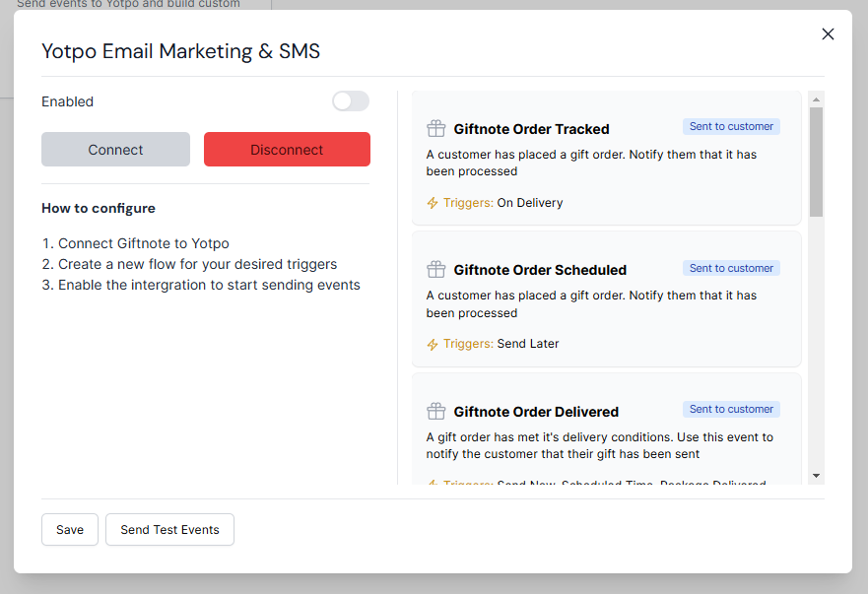
Task: Click Sent to customer badge on Order Delivered
Action: pyautogui.click(x=731, y=410)
